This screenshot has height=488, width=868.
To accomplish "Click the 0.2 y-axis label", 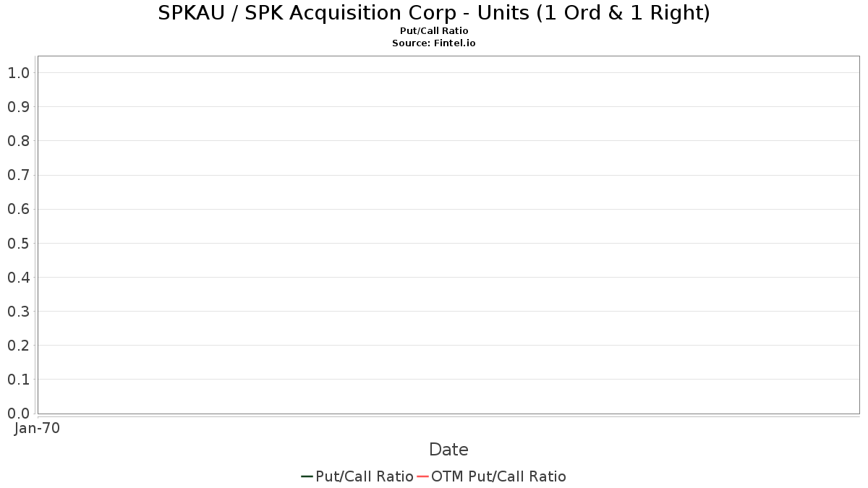I will coord(18,345).
